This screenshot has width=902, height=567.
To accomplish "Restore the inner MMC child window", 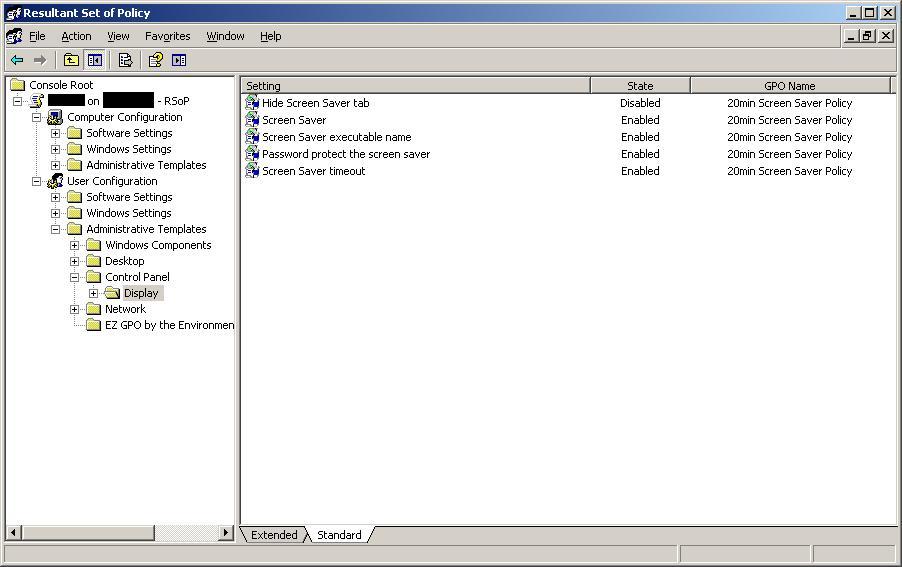I will (868, 36).
